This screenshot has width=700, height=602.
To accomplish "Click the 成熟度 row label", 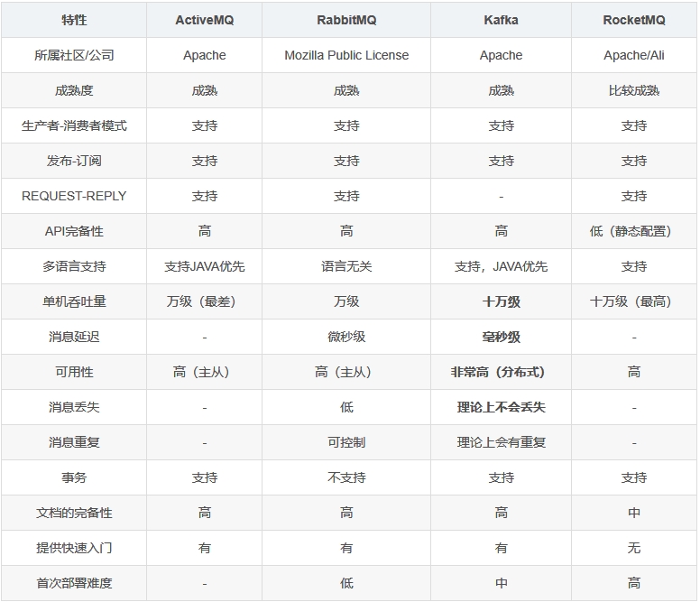I will [x=74, y=90].
